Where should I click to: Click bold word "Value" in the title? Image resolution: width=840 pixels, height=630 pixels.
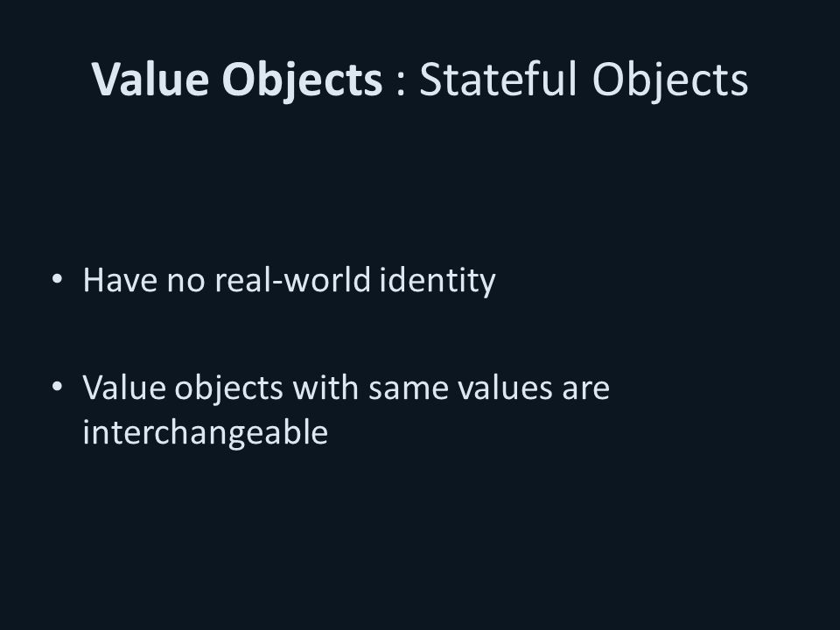[150, 80]
